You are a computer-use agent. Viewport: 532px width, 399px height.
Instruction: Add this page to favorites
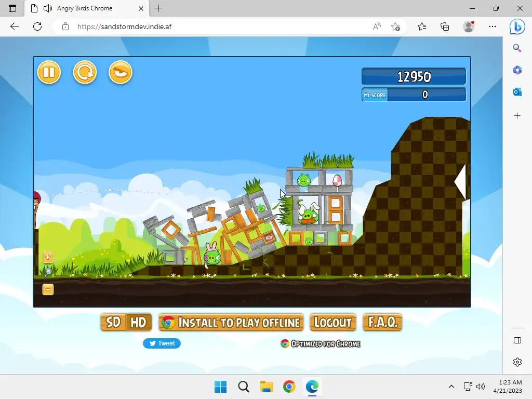coord(395,26)
